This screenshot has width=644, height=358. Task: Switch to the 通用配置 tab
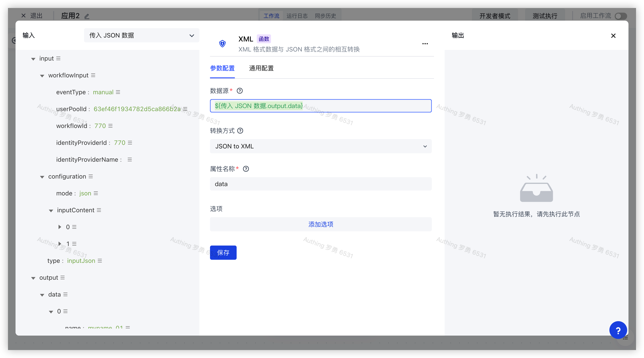261,68
